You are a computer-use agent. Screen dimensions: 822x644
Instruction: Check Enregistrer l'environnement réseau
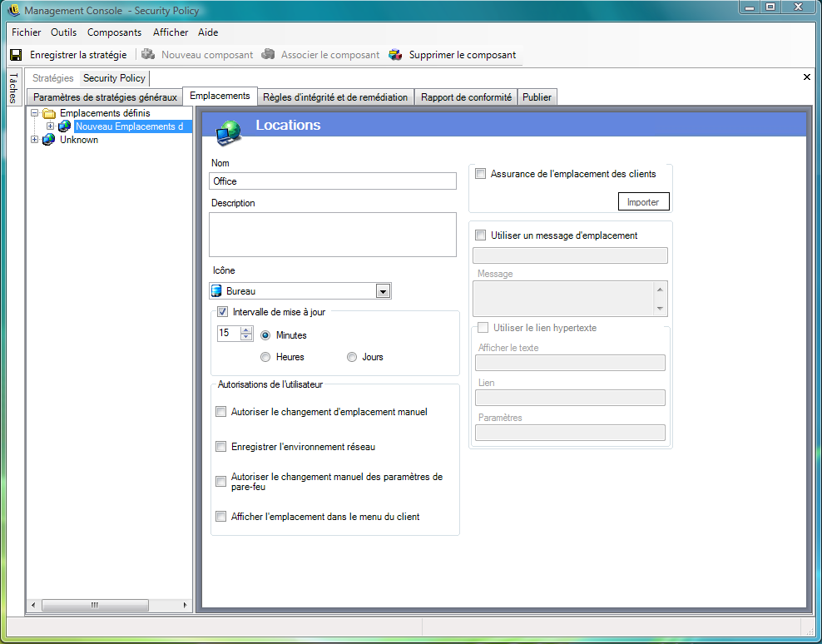click(221, 447)
